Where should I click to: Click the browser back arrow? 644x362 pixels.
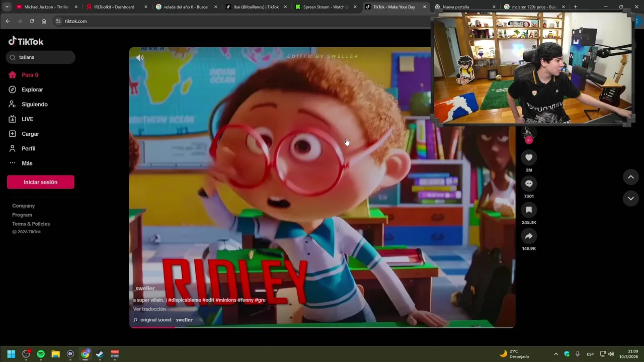8,21
